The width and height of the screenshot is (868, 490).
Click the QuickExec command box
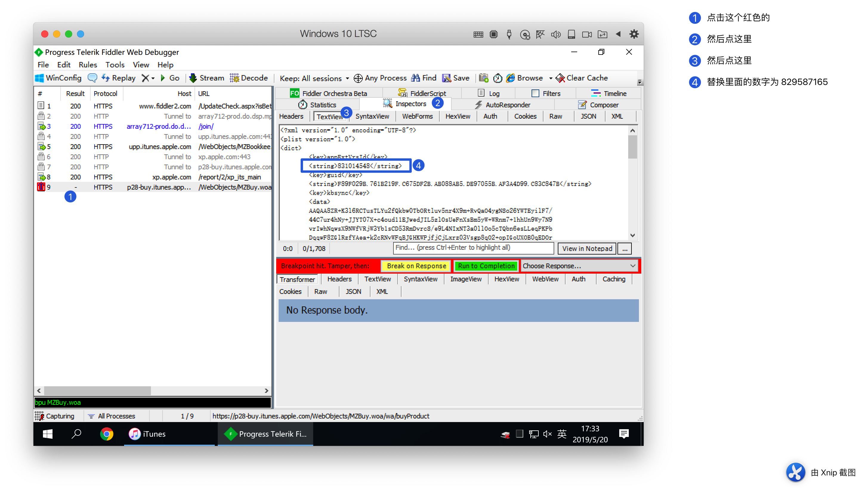[153, 402]
